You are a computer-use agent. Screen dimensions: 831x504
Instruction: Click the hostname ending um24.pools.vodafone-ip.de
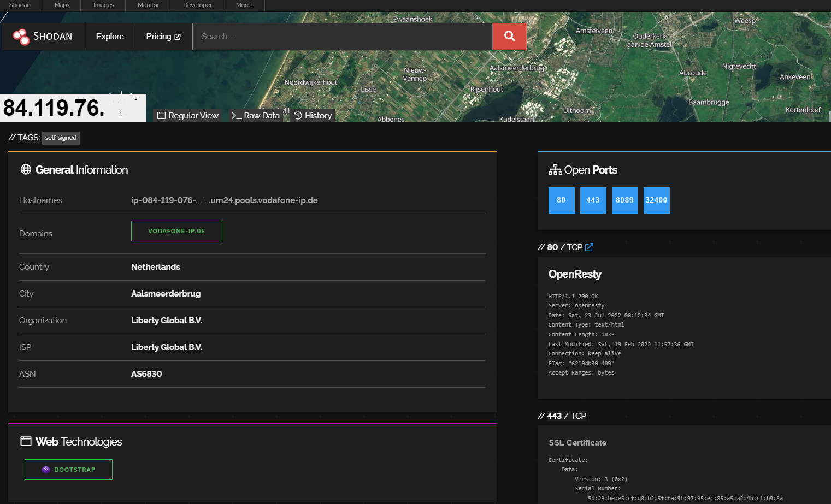[225, 200]
